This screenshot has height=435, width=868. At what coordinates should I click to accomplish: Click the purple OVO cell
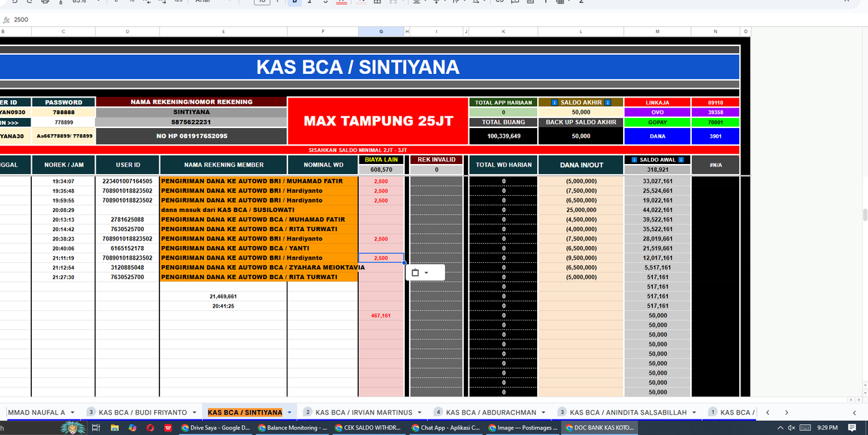pos(657,112)
